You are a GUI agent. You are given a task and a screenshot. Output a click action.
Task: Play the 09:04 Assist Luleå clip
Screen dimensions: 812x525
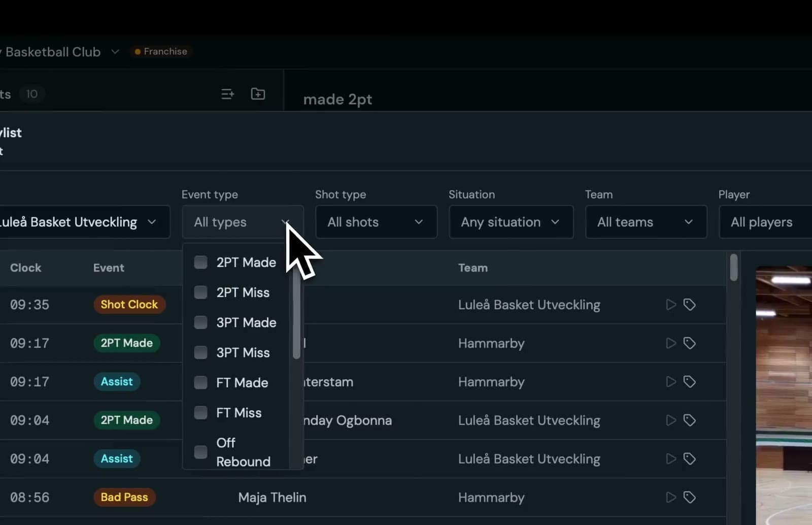pos(671,459)
